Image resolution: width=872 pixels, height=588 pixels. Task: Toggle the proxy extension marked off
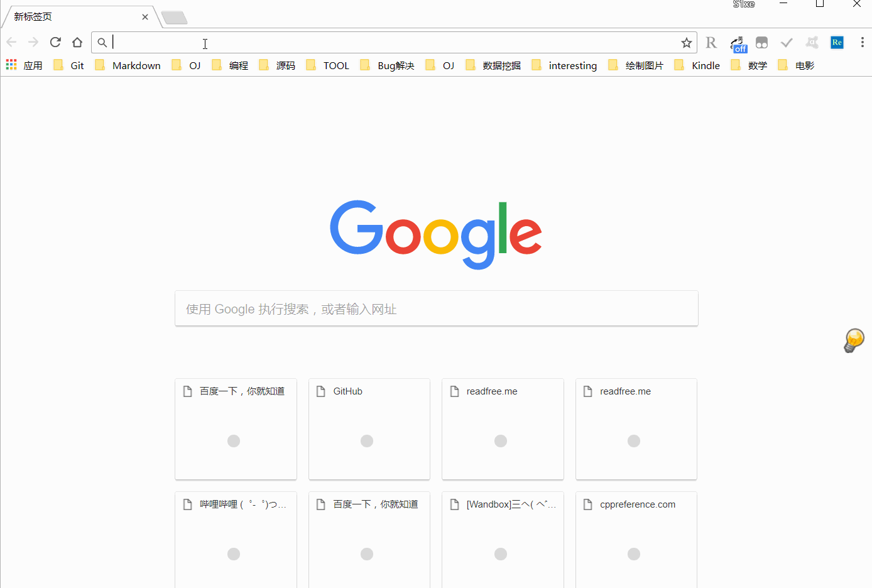[x=738, y=44]
